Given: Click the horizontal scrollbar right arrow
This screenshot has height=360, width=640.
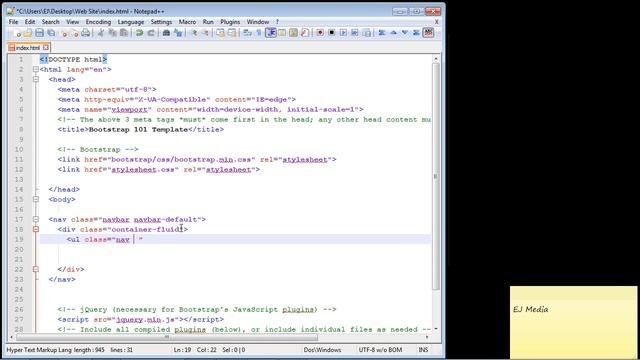Looking at the screenshot, I should [427, 337].
